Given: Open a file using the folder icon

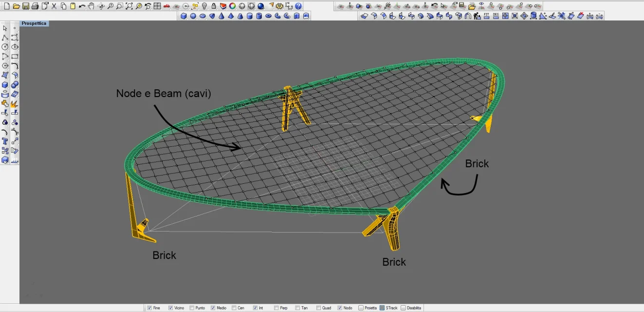Looking at the screenshot, I should (16, 6).
